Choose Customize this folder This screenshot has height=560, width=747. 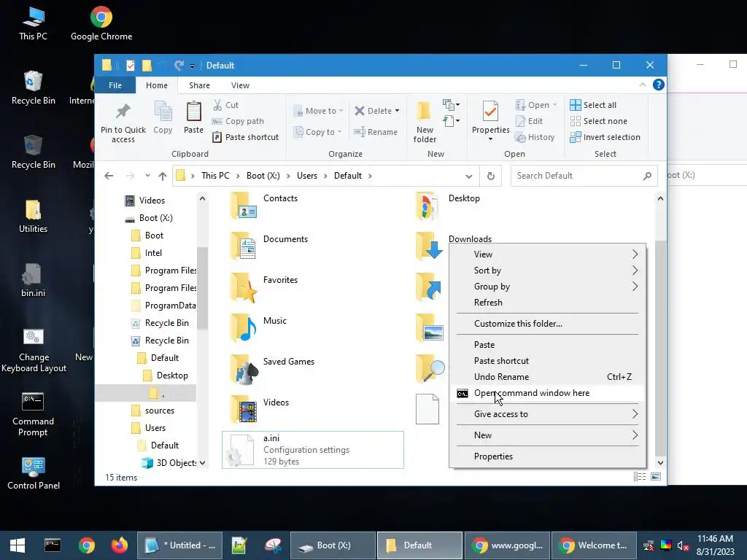click(547, 323)
